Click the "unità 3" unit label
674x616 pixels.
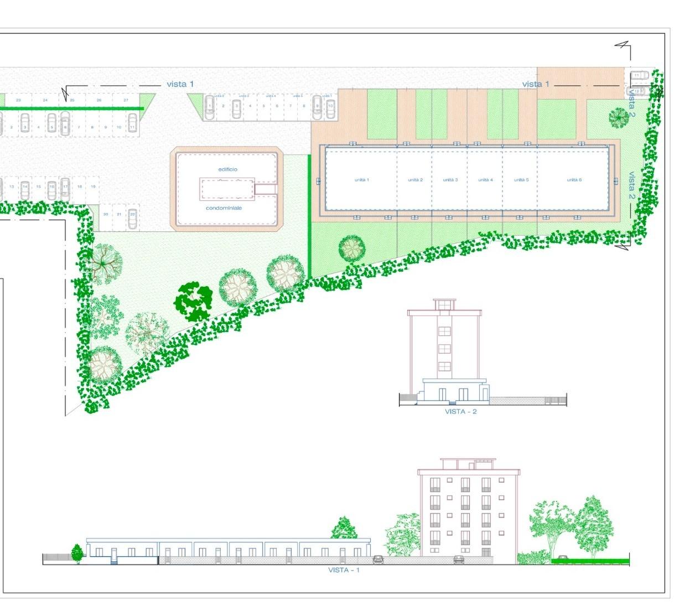coord(450,180)
